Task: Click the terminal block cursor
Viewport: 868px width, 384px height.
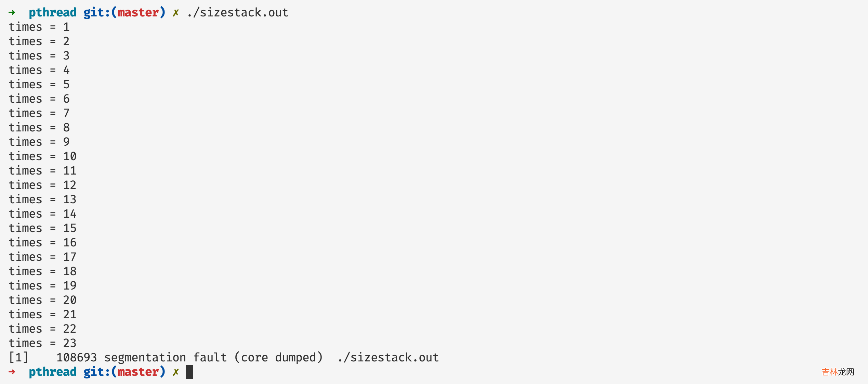Action: tap(189, 372)
